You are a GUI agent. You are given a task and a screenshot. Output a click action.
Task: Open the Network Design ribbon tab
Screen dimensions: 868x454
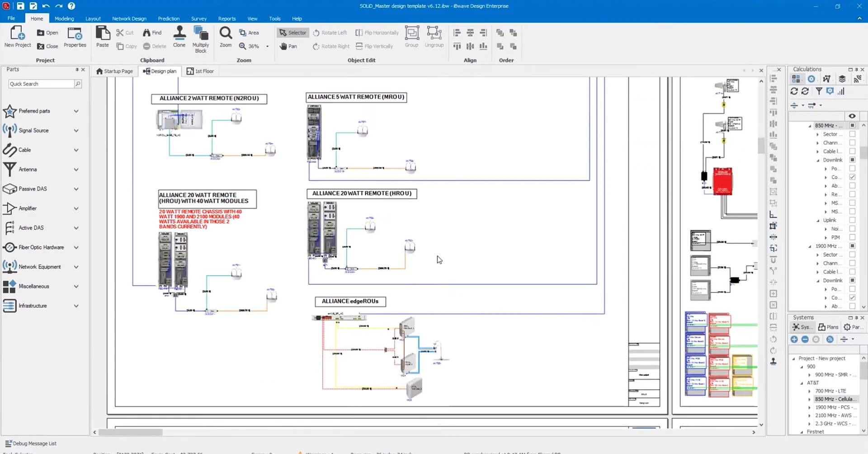[x=129, y=19]
